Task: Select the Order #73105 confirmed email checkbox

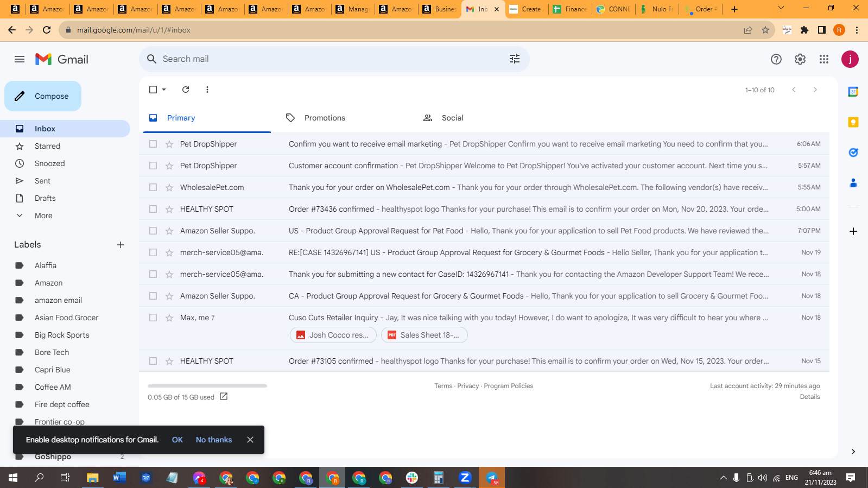Action: (153, 361)
